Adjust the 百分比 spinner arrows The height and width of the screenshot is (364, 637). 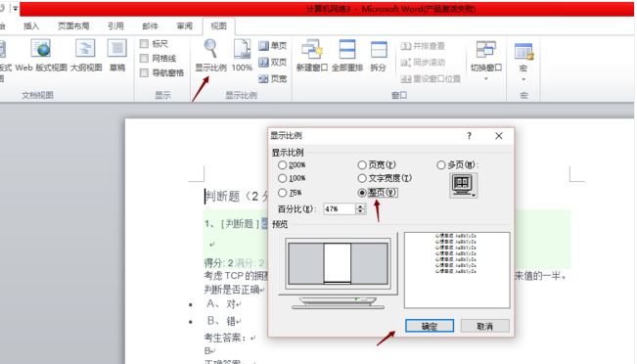point(360,208)
